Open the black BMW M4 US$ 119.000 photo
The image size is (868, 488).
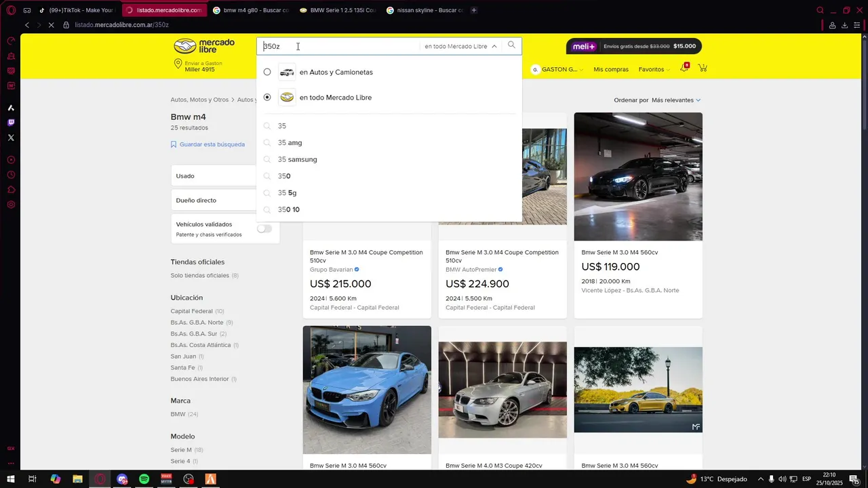(638, 176)
